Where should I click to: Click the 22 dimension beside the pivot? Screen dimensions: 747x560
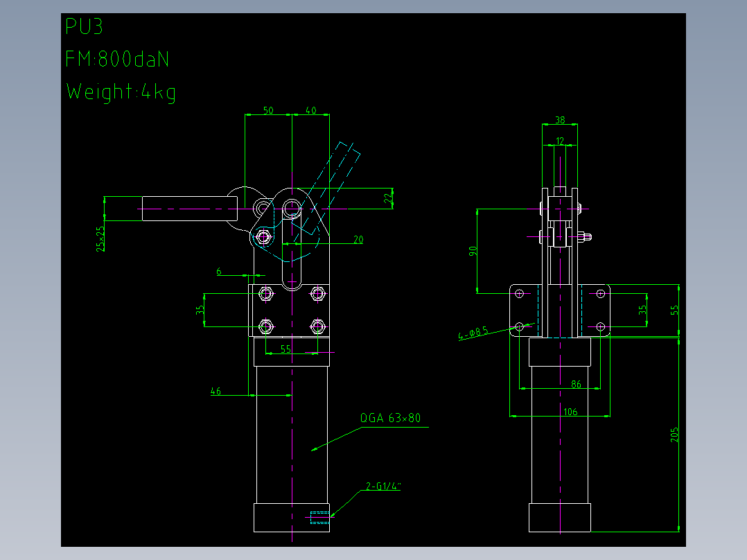pos(388,197)
